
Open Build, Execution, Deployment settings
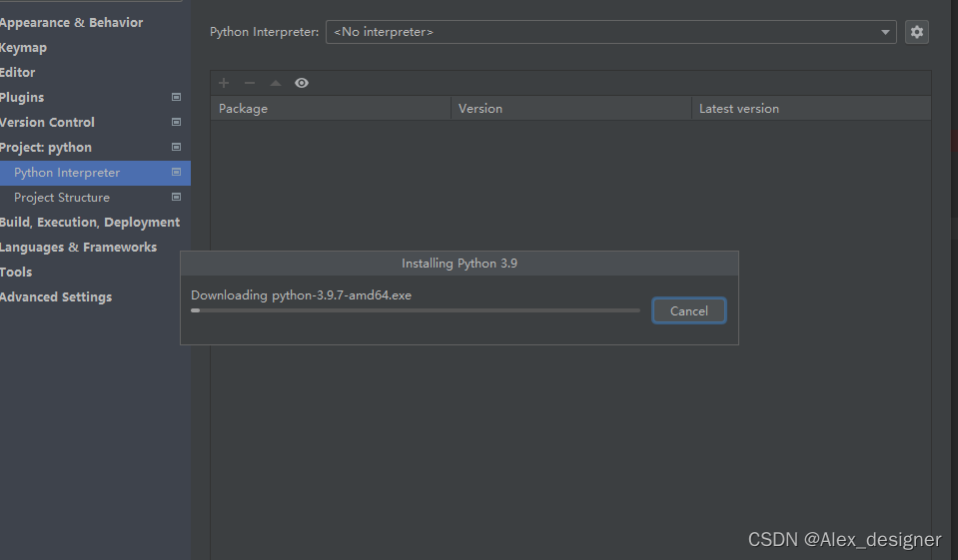pyautogui.click(x=90, y=223)
